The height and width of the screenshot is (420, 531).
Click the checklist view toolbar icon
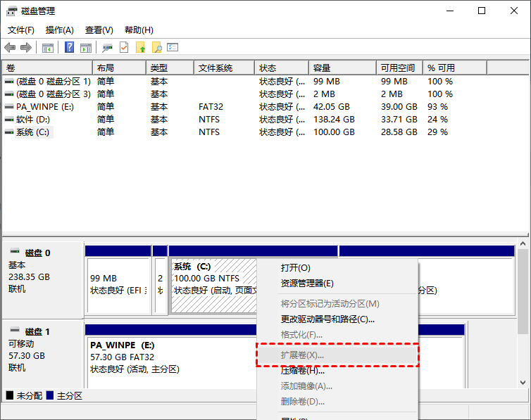[x=173, y=47]
